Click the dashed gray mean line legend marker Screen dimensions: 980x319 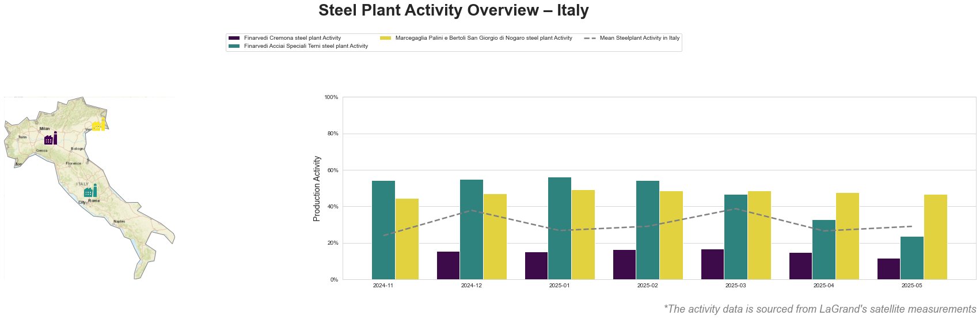[x=590, y=37]
